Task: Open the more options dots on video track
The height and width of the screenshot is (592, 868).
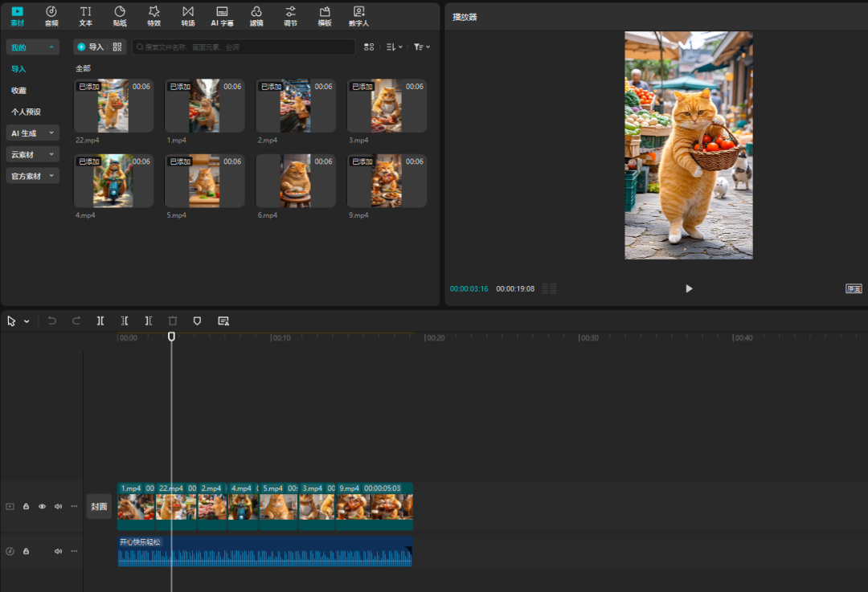Action: [x=74, y=506]
